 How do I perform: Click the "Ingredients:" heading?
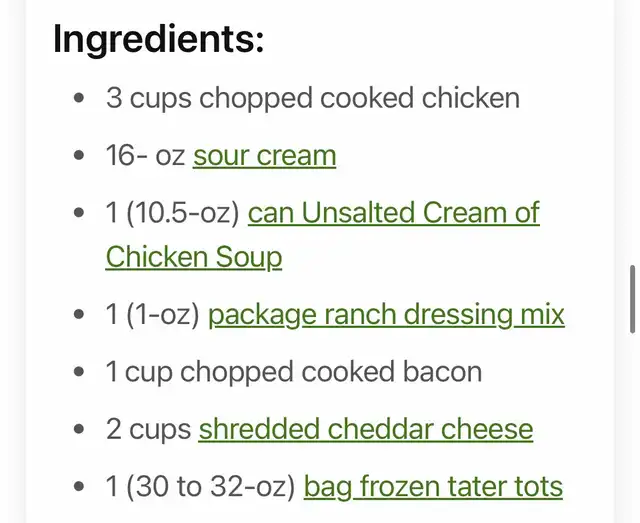158,40
